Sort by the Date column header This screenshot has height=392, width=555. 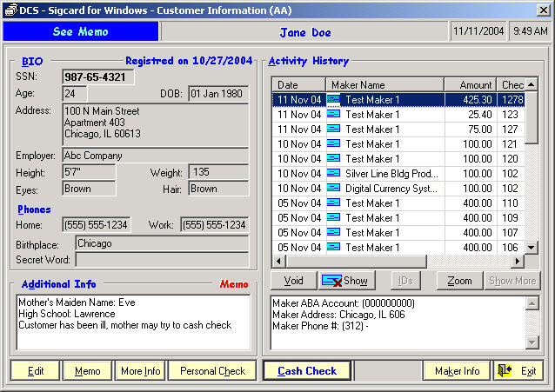[298, 85]
